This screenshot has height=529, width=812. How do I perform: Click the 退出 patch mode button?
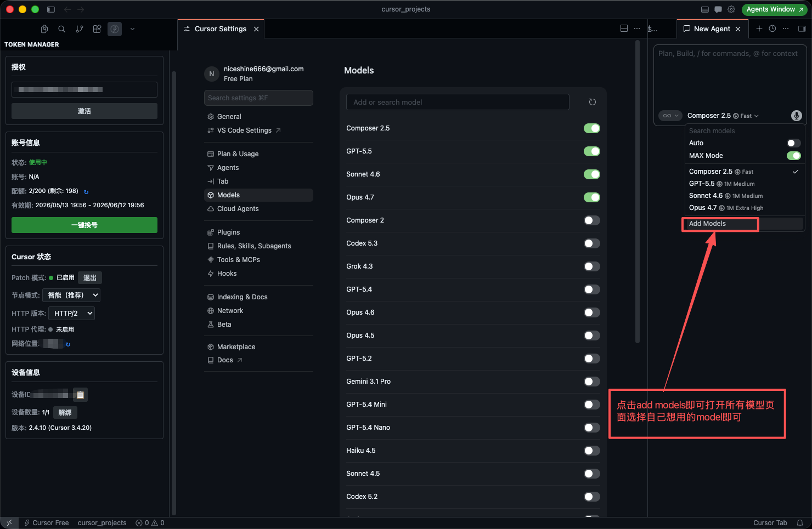[x=90, y=278]
